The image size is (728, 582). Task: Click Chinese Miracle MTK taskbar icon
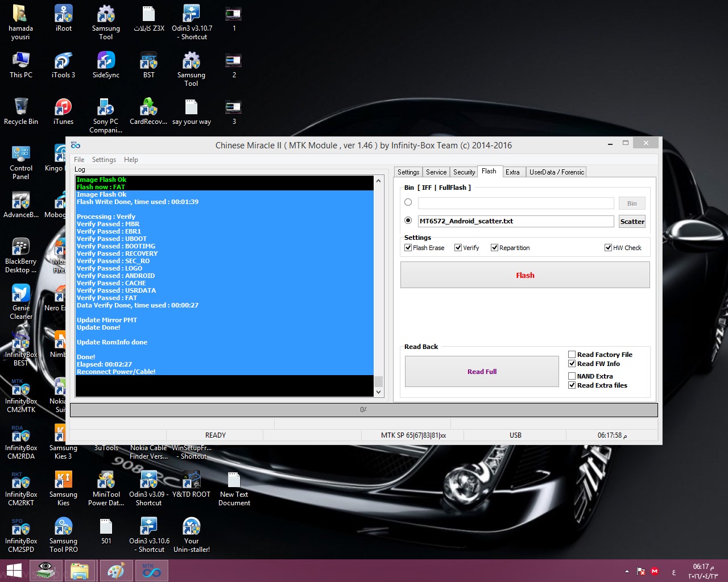pyautogui.click(x=151, y=571)
